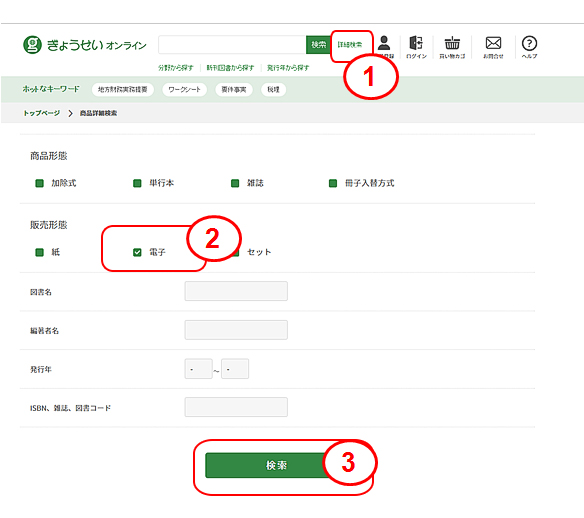
Task: Click the Gyosei Online logo
Action: [85, 45]
